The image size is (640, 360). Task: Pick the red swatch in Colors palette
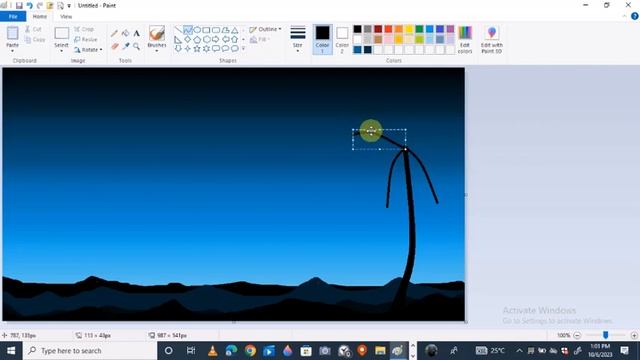[388, 29]
